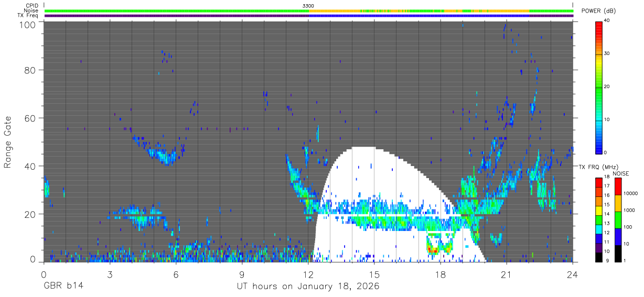The width and height of the screenshot is (644, 297).
Task: Click the x-axis tick label '6'
Action: coord(176,275)
